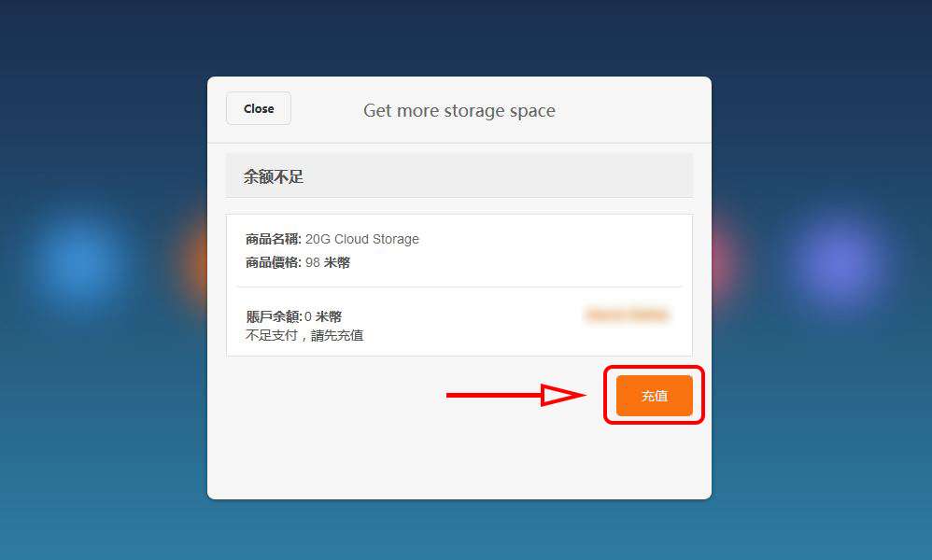Click the blurred purple circle icon behind the dialog
This screenshot has height=560, width=932.
tap(838, 261)
